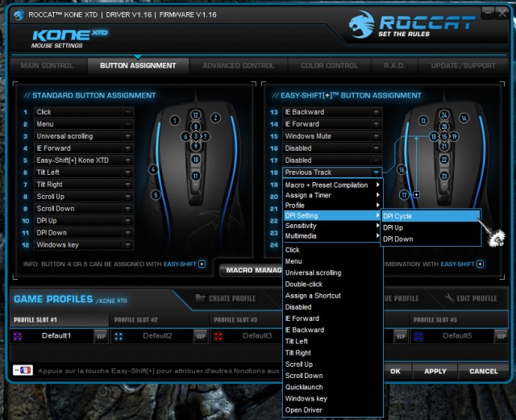Open the Profile submenu entry
The width and height of the screenshot is (516, 420).
coord(332,206)
